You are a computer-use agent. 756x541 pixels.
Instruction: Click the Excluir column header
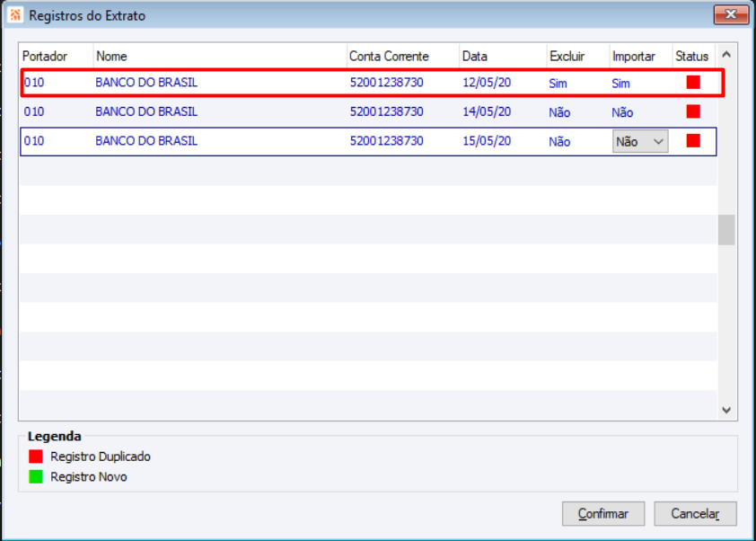(578, 56)
